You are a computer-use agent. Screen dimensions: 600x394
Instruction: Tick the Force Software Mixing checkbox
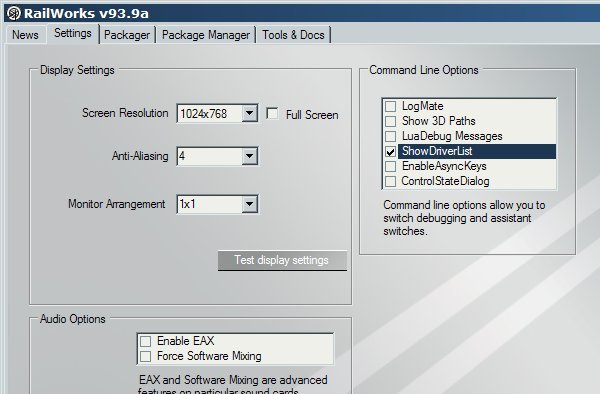[x=145, y=357]
